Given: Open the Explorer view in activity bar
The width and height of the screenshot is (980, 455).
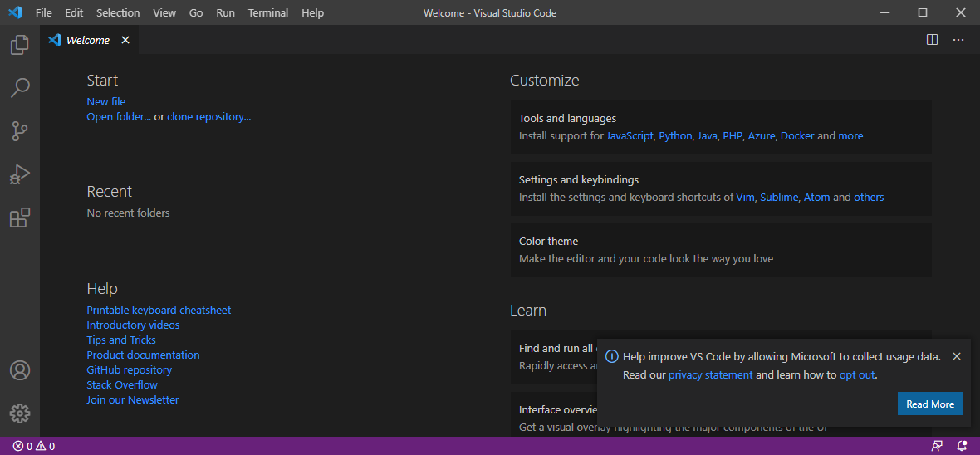Looking at the screenshot, I should (19, 44).
